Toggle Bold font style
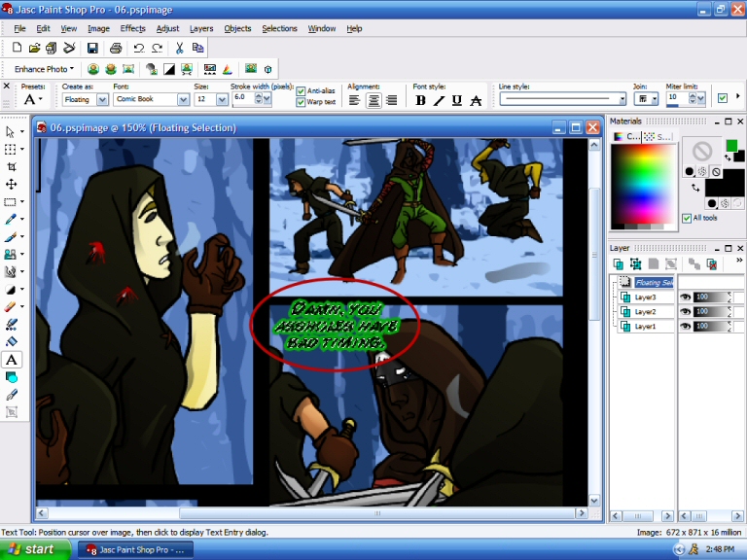Image resolution: width=747 pixels, height=560 pixels. pyautogui.click(x=420, y=99)
